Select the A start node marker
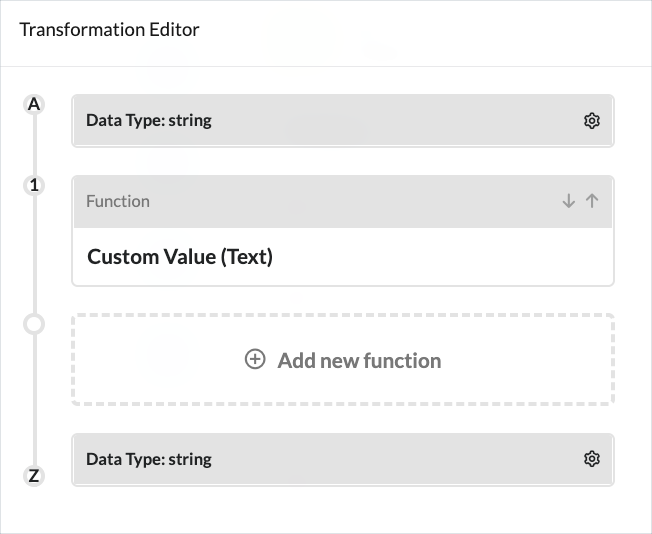This screenshot has height=534, width=652. pyautogui.click(x=34, y=103)
